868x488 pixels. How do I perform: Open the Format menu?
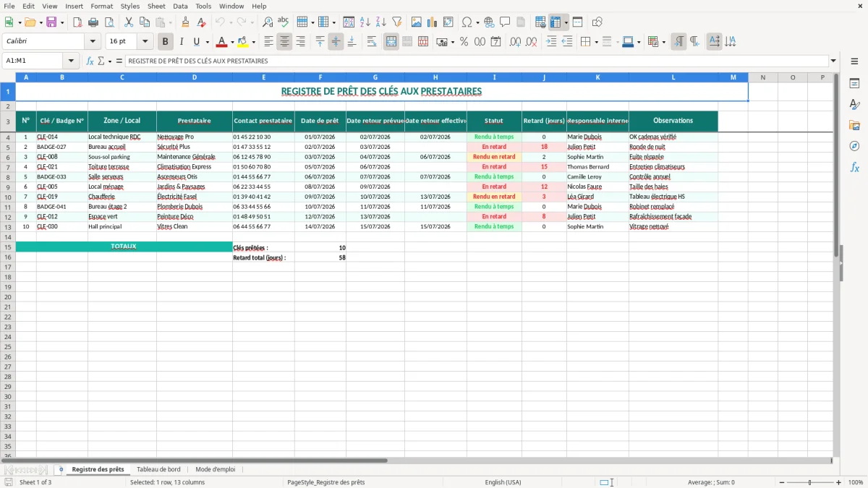(x=101, y=6)
